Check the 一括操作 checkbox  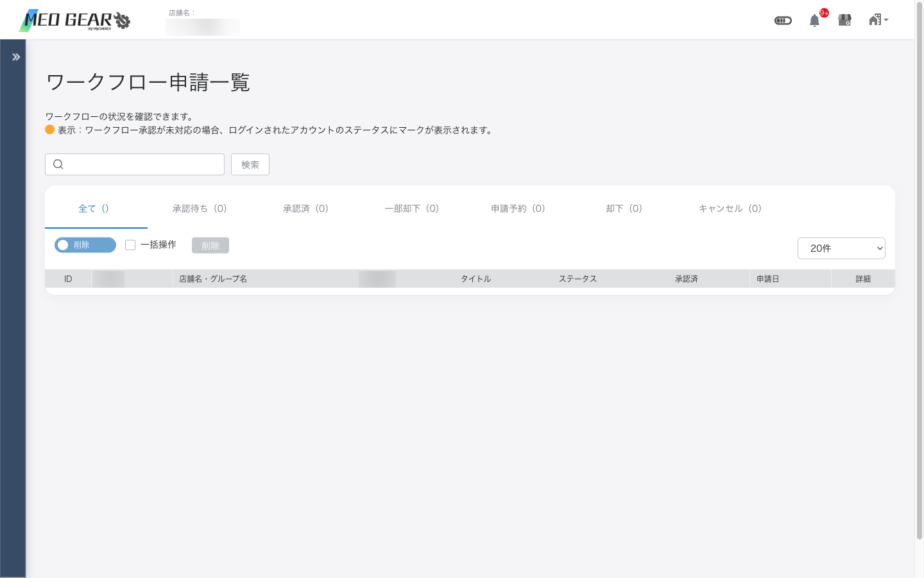click(130, 245)
